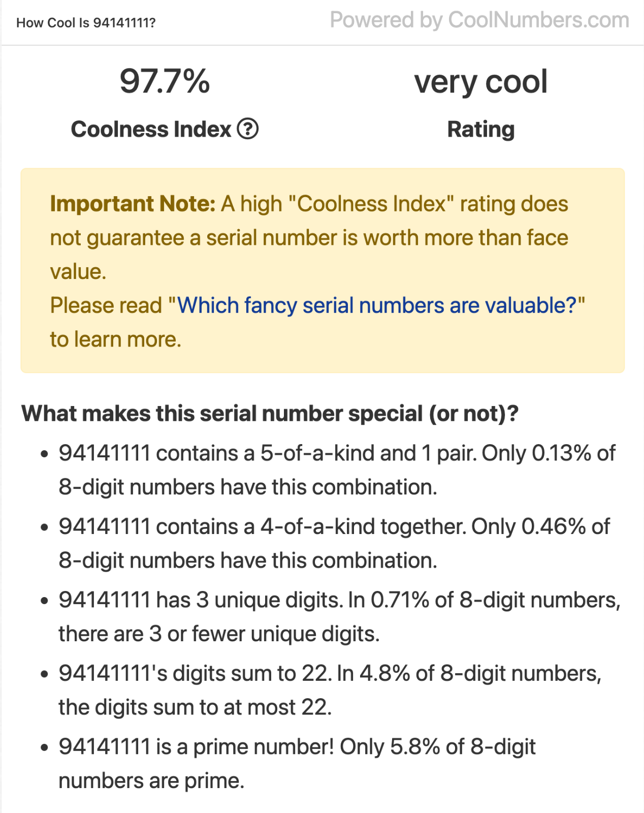Click 'What makes this serial number special' heading
The width and height of the screenshot is (644, 813).
pos(270,414)
